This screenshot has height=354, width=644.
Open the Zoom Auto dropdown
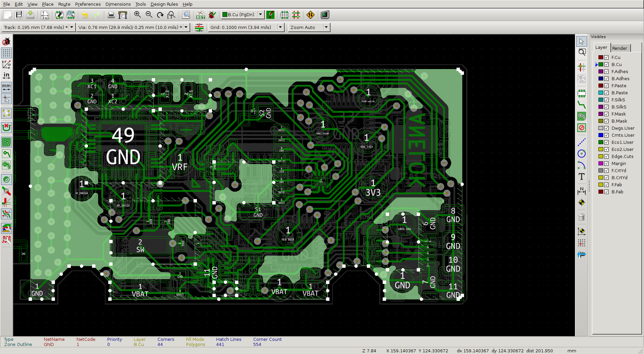326,27
